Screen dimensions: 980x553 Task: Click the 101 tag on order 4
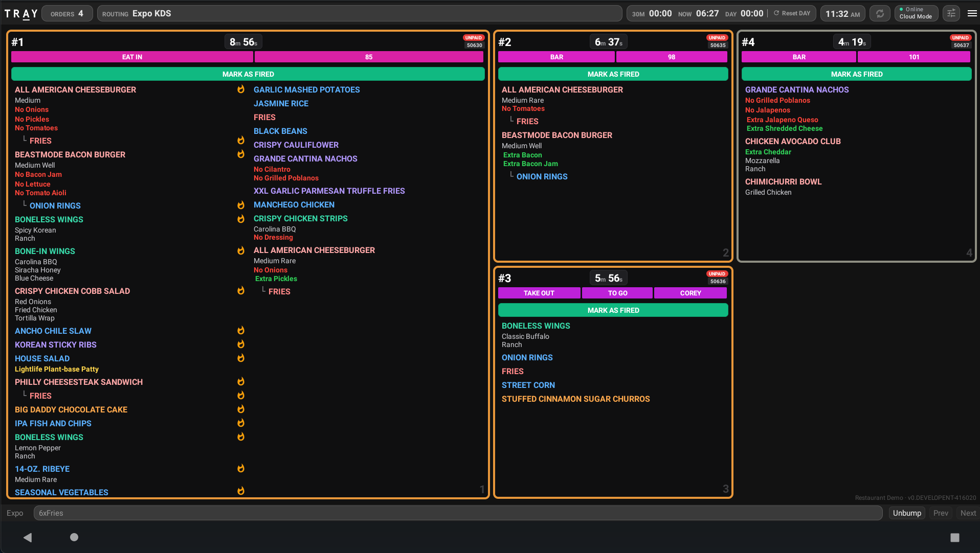[914, 57]
